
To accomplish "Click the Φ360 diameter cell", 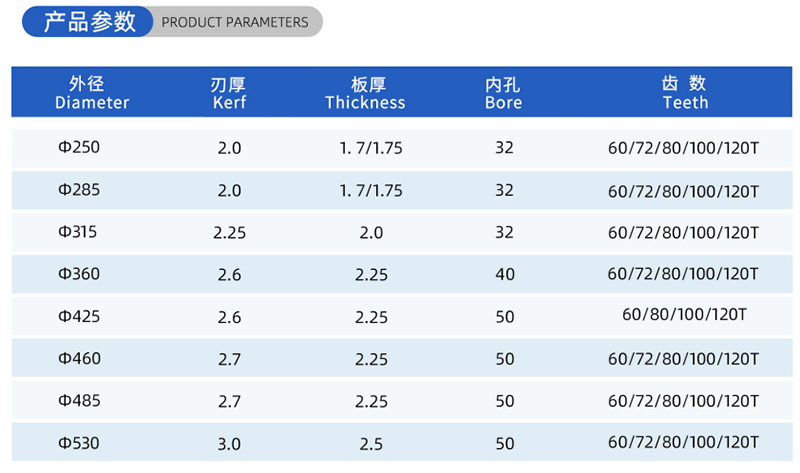I will [x=80, y=274].
